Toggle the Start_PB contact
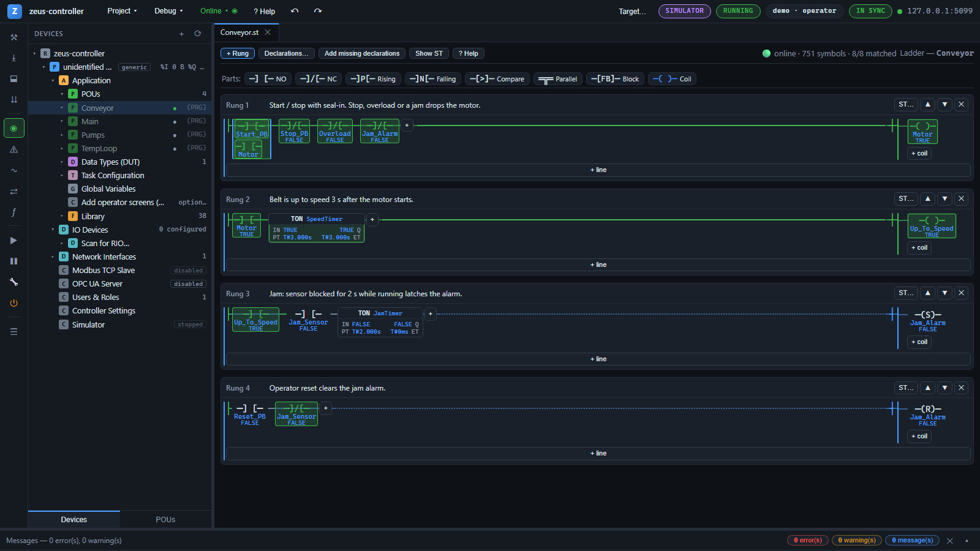This screenshot has width=980, height=551. tap(252, 129)
